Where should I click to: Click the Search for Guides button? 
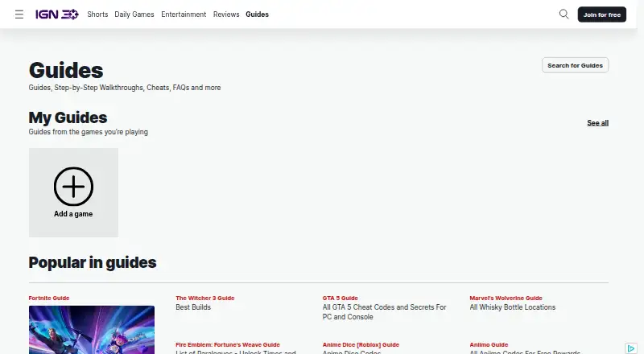(575, 65)
